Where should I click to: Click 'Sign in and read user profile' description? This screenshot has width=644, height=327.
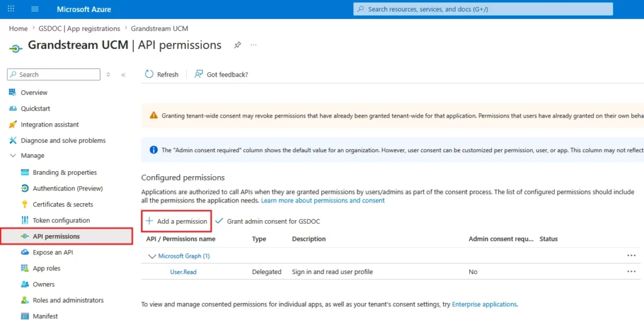[x=332, y=272]
